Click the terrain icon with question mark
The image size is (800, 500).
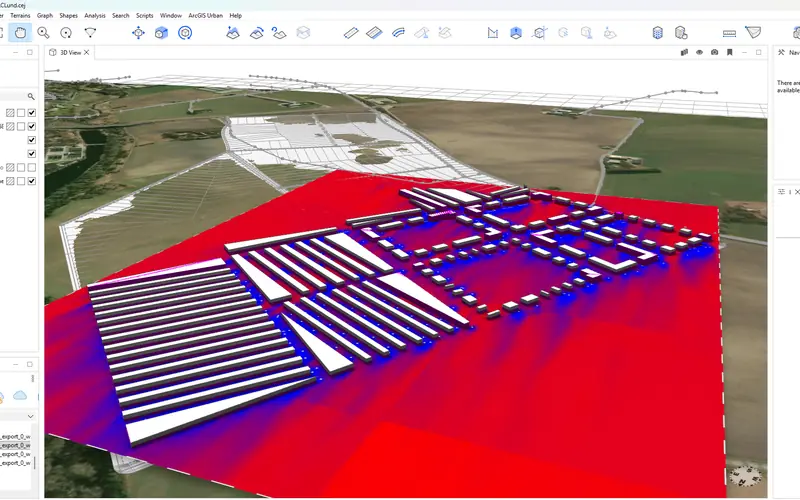click(279, 33)
